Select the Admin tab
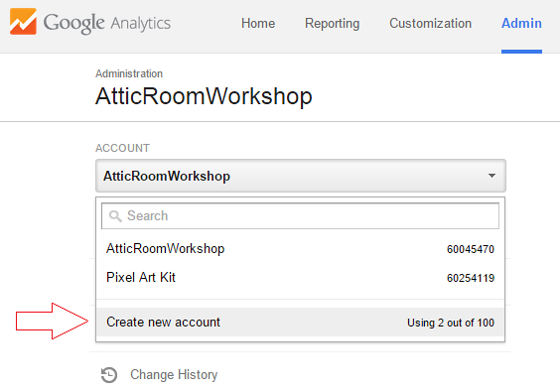 [x=521, y=23]
